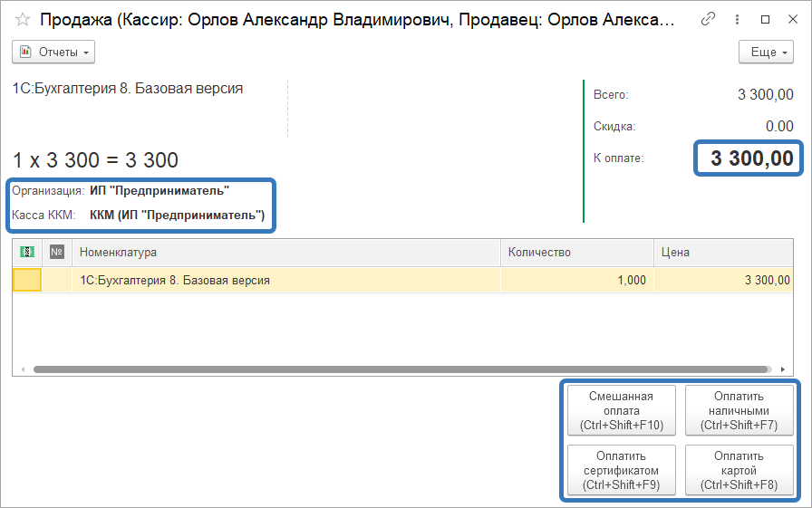Click the green status column header icon

click(x=27, y=252)
